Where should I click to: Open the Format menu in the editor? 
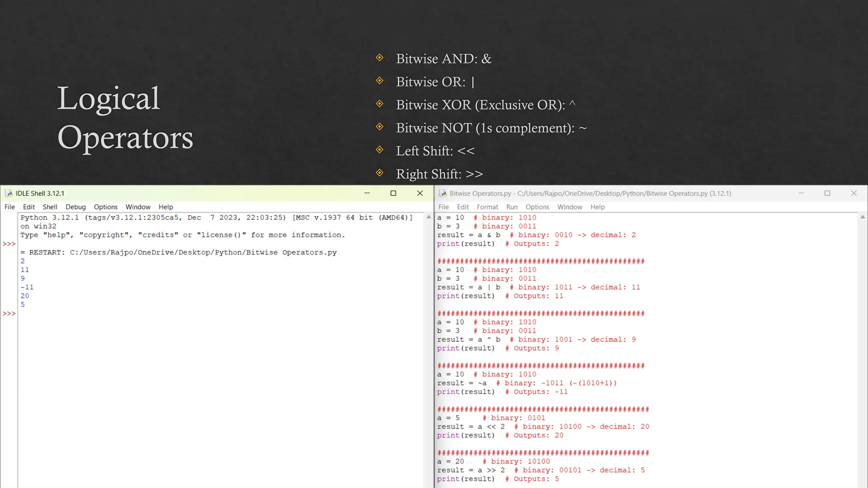coord(487,207)
